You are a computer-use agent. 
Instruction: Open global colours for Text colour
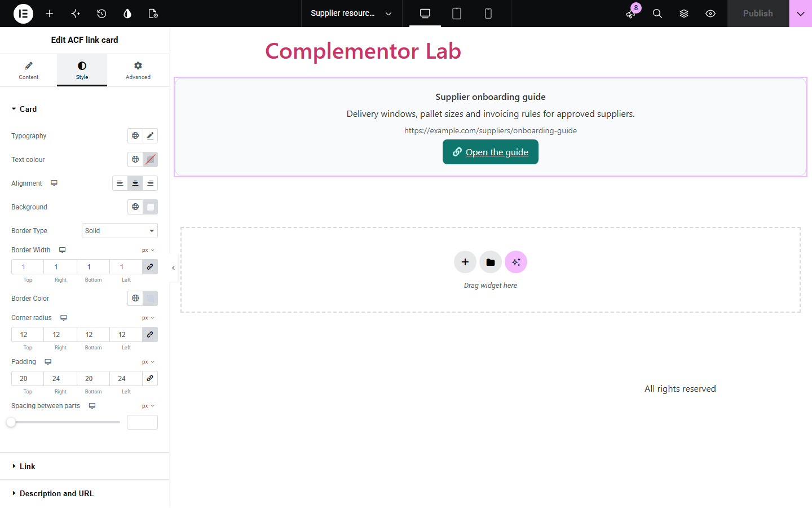tap(135, 159)
